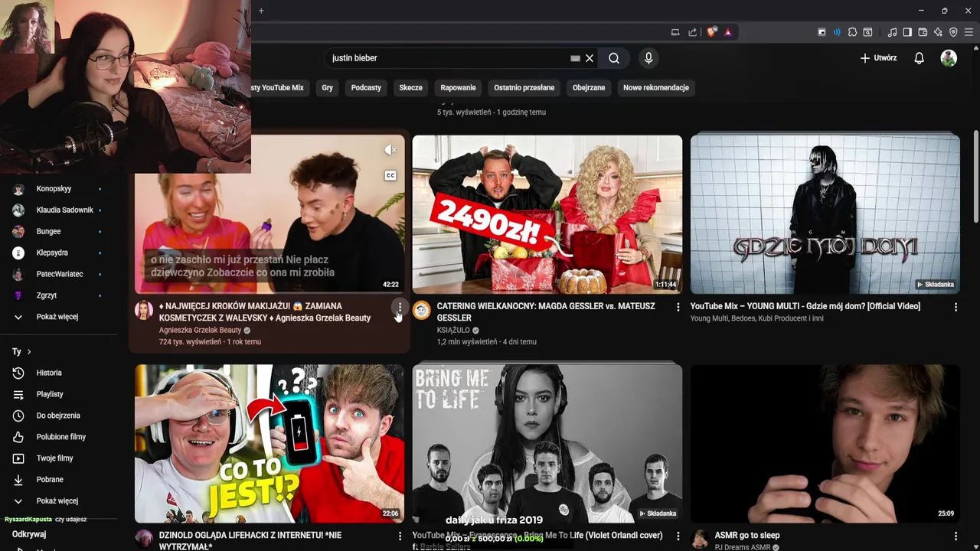This screenshot has height=551, width=980.
Task: Select the Nowe rekomendacje filter chip
Action: [656, 88]
